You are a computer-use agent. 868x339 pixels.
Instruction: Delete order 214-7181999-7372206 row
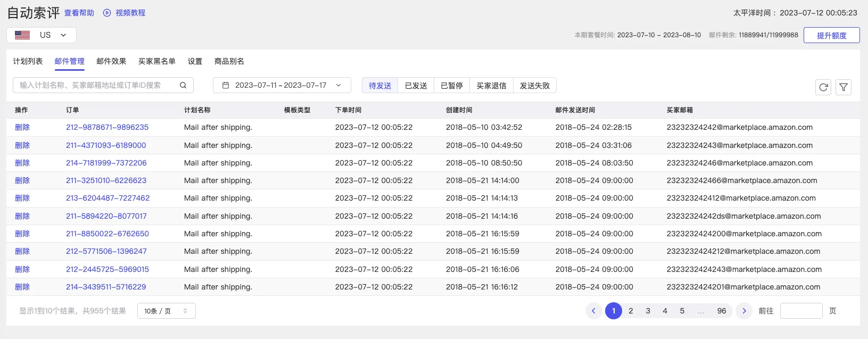coord(22,163)
